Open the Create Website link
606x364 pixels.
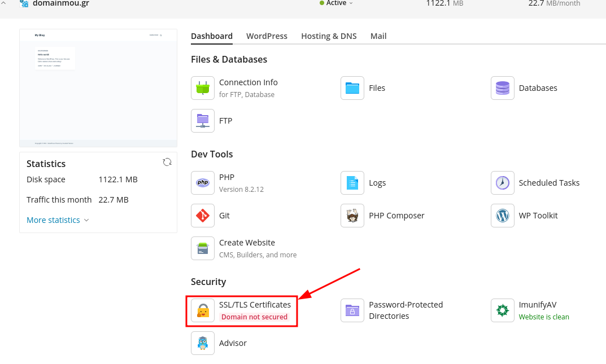[x=247, y=243]
